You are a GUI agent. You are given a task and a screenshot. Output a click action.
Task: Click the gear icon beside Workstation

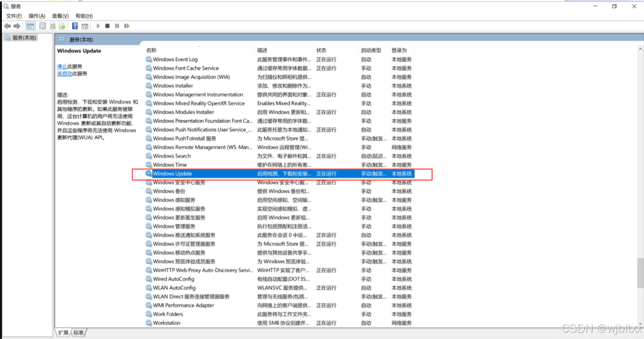(x=149, y=323)
